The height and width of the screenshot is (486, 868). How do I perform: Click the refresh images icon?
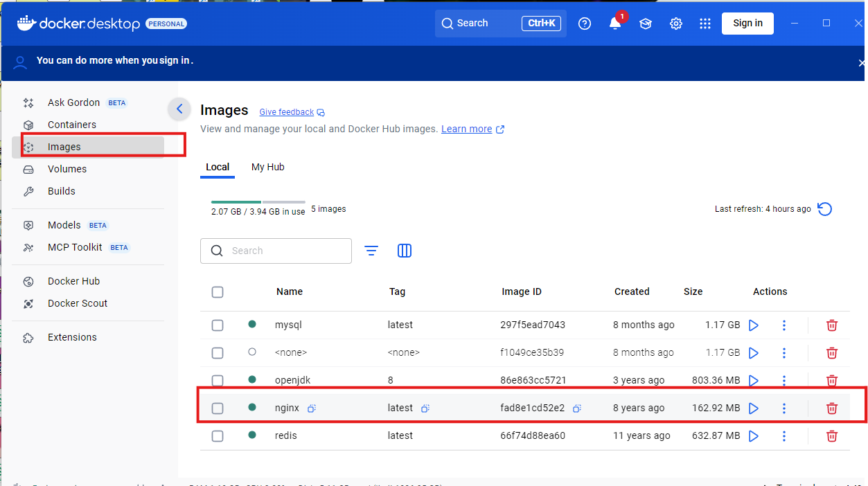[x=824, y=209]
